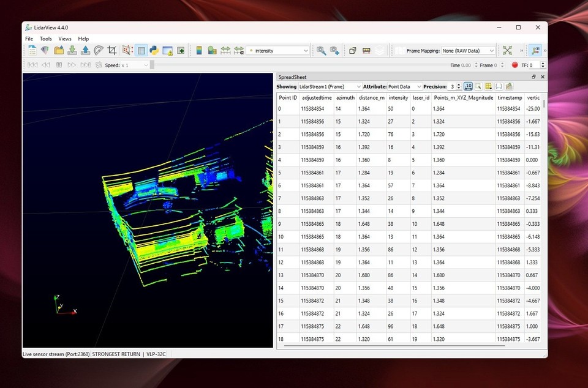The image size is (588, 388).
Task: Select the crop tool icon
Action: pyautogui.click(x=111, y=50)
